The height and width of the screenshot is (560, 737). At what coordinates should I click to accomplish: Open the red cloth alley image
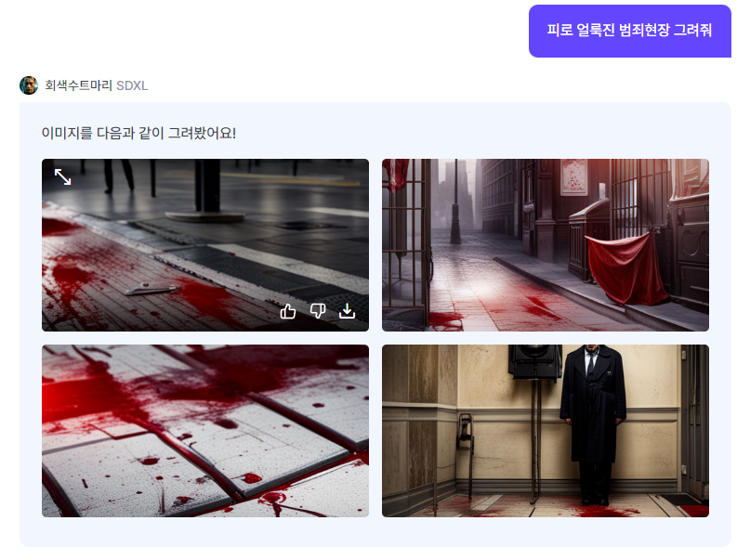[x=546, y=245]
